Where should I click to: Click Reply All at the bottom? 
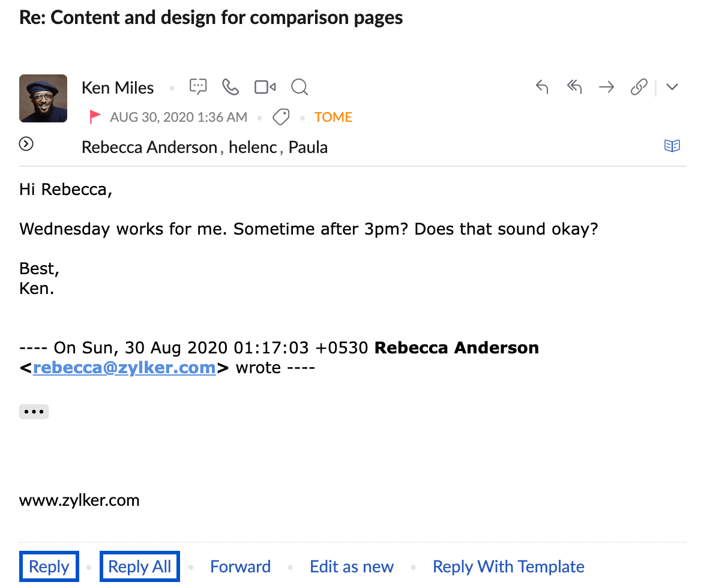(x=140, y=566)
